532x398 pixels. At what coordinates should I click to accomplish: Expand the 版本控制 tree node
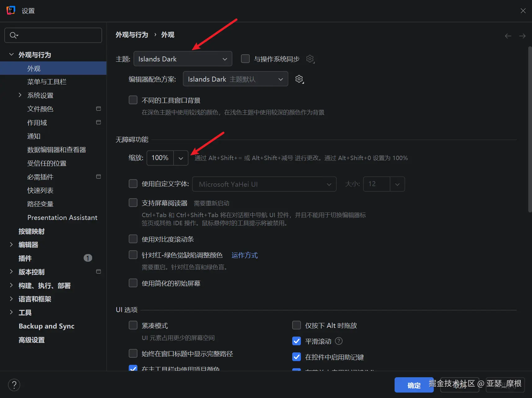tap(11, 271)
